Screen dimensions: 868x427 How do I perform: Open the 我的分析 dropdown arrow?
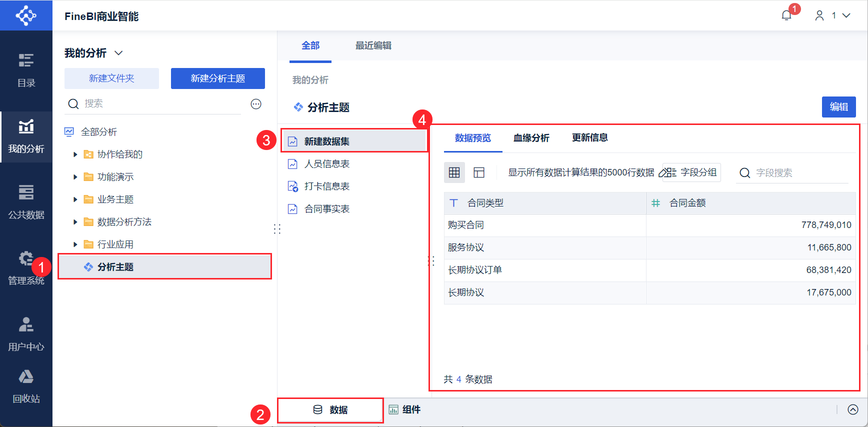coord(118,53)
